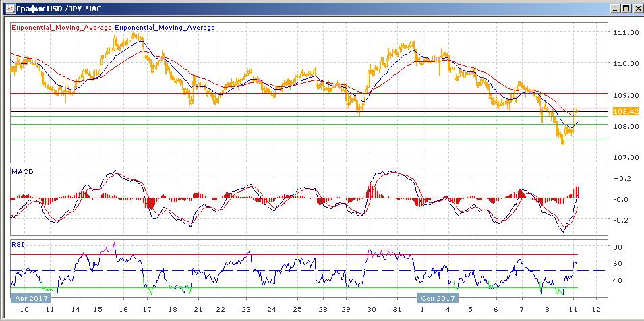
Task: Select the blue Exponential_Moving_Average legend label
Action: pos(165,28)
